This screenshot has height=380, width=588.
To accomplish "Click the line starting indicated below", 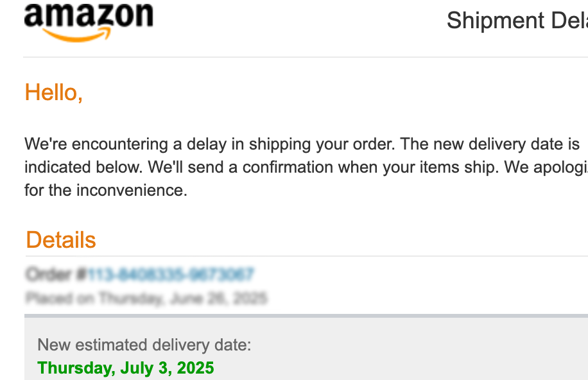I will pos(306,168).
